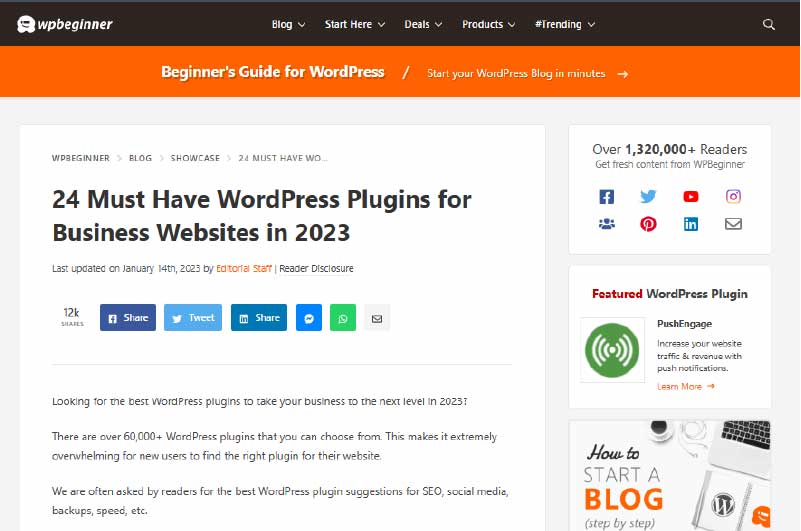Open the Instagram sidebar icon
Image resolution: width=801 pixels, height=531 pixels.
[733, 196]
